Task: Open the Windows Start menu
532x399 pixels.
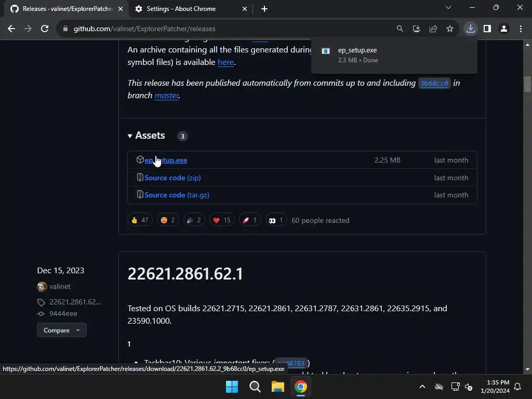Action: tap(232, 387)
